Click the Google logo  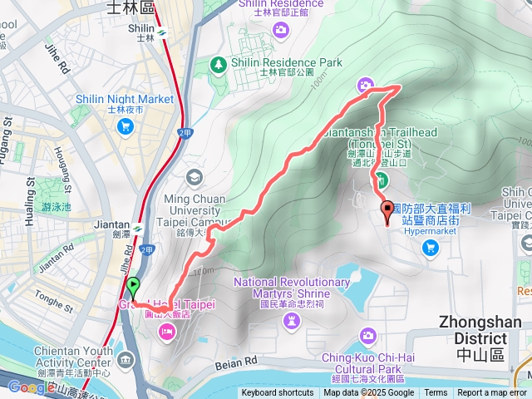pos(30,387)
